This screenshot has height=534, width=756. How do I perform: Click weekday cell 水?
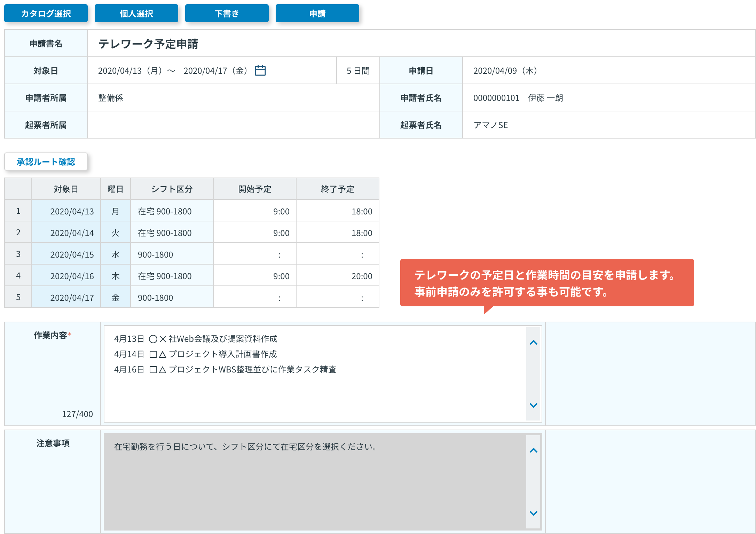click(x=116, y=254)
